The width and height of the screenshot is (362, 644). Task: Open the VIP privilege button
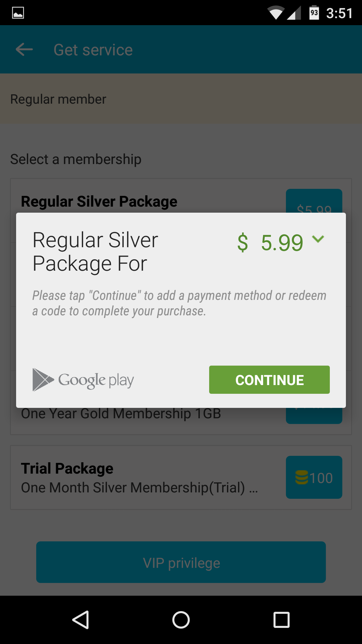tap(181, 562)
